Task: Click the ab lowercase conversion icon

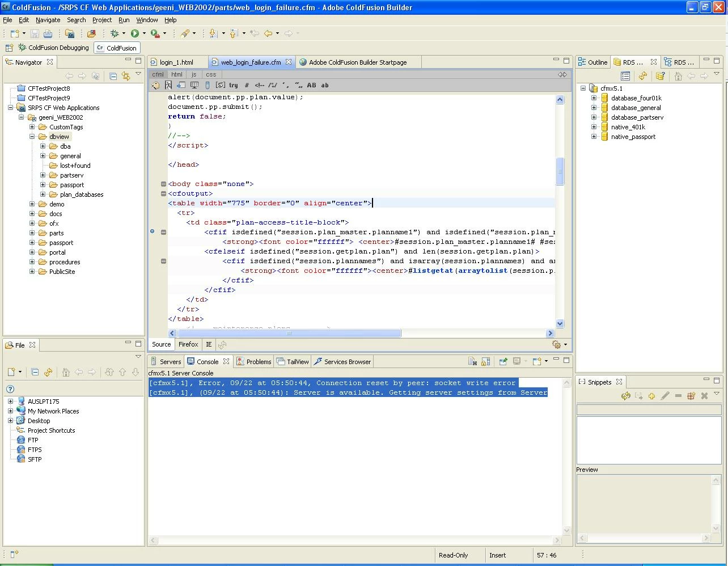Action: (x=325, y=85)
